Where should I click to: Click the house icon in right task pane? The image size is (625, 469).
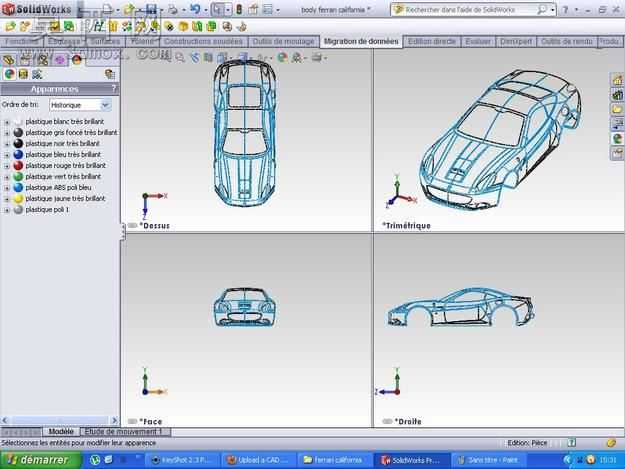coord(617,80)
